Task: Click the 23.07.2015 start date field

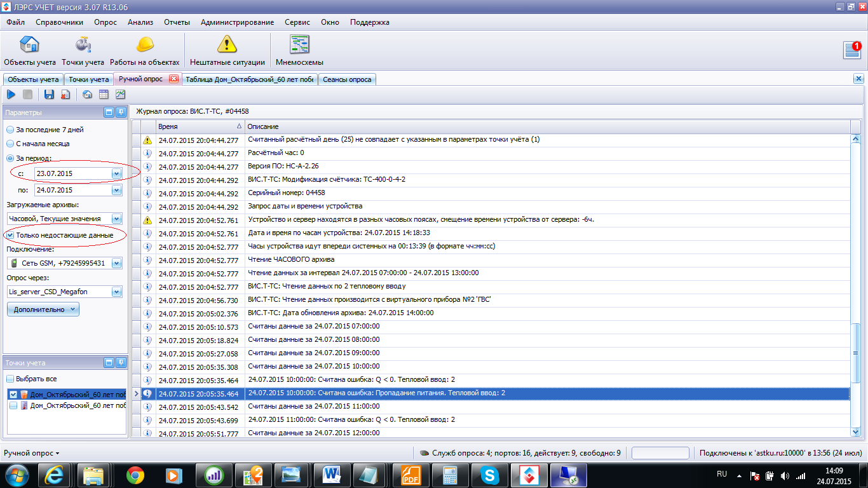Action: click(72, 173)
